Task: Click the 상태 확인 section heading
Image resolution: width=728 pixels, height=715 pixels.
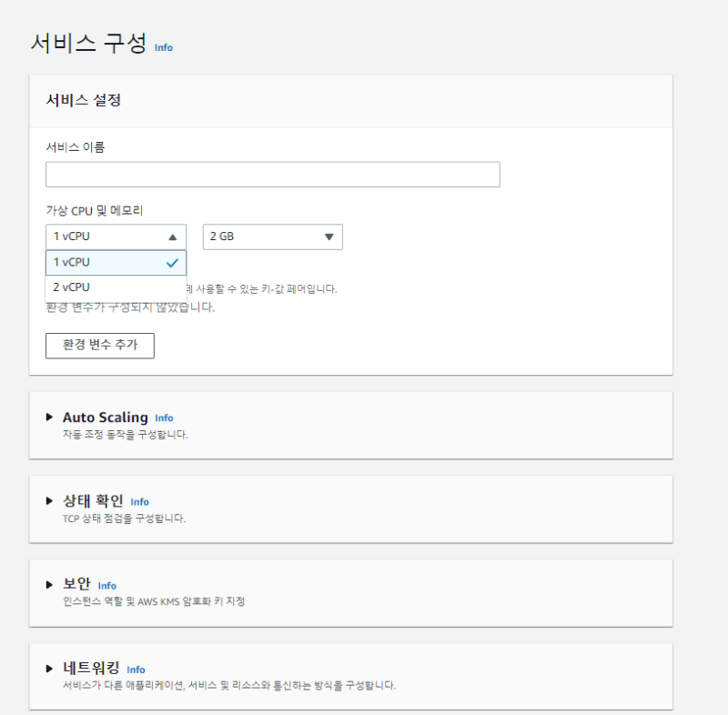Action: coord(93,501)
